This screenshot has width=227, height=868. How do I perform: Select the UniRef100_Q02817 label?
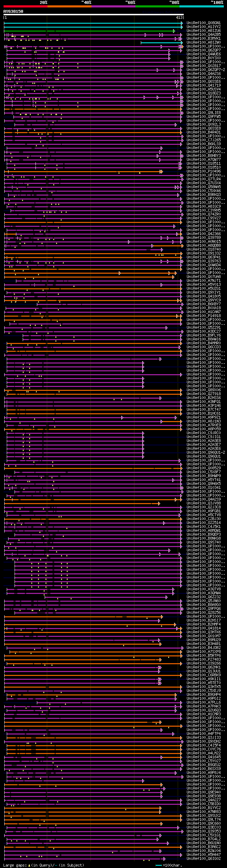click(x=204, y=66)
